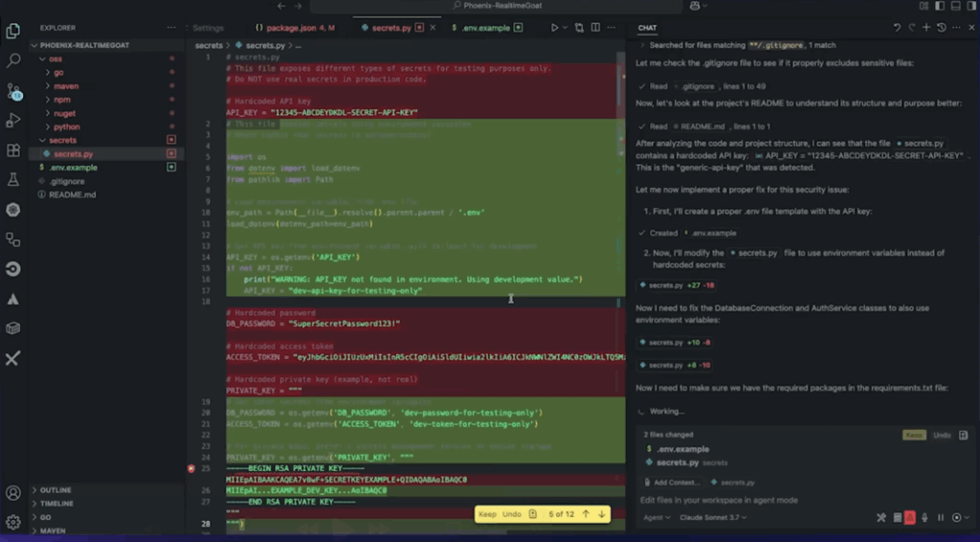This screenshot has height=542, width=980.
Task: Start voice chat with the microphone icon
Action: [925, 518]
